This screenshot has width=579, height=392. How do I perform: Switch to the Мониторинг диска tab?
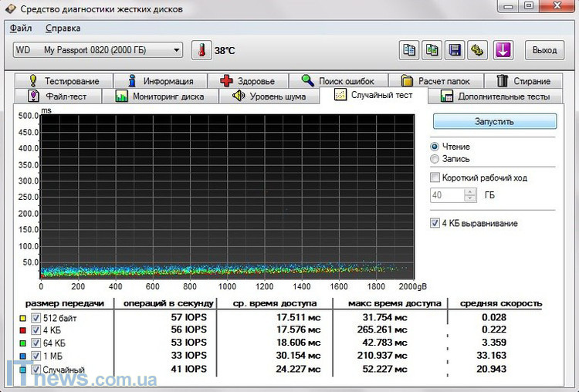[159, 96]
